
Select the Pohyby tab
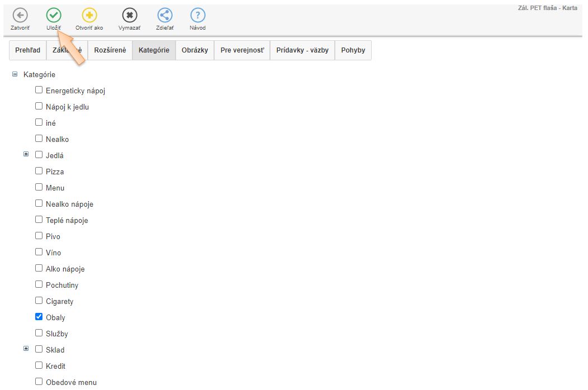(353, 50)
